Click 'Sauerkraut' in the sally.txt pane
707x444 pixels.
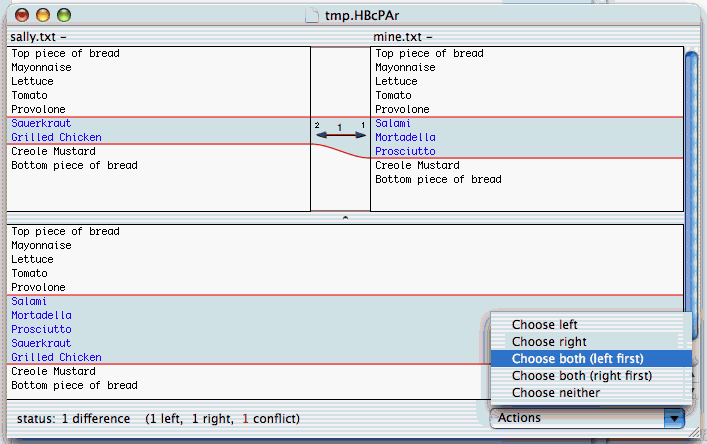[x=41, y=123]
